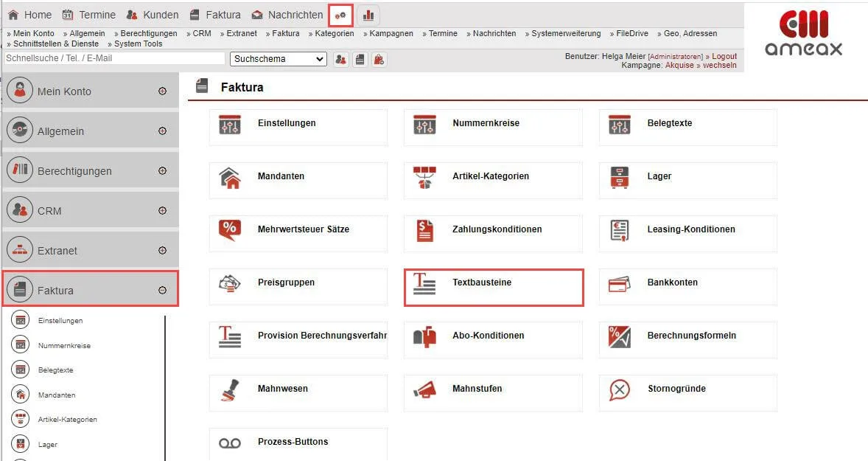Expand the Mein Konto sidebar section

[x=162, y=91]
